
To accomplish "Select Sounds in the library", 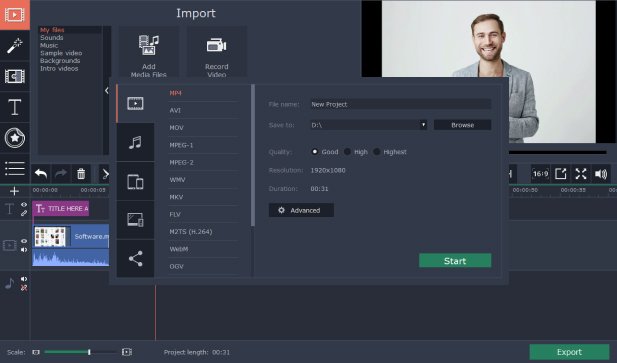I will tap(52, 38).
